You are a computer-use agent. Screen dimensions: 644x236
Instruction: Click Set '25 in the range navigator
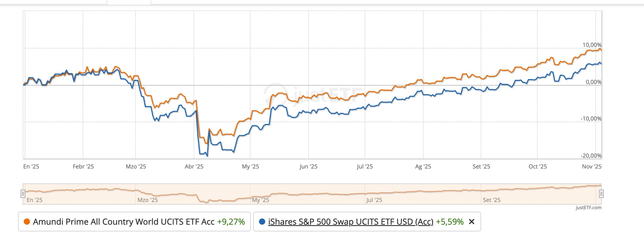tap(491, 200)
